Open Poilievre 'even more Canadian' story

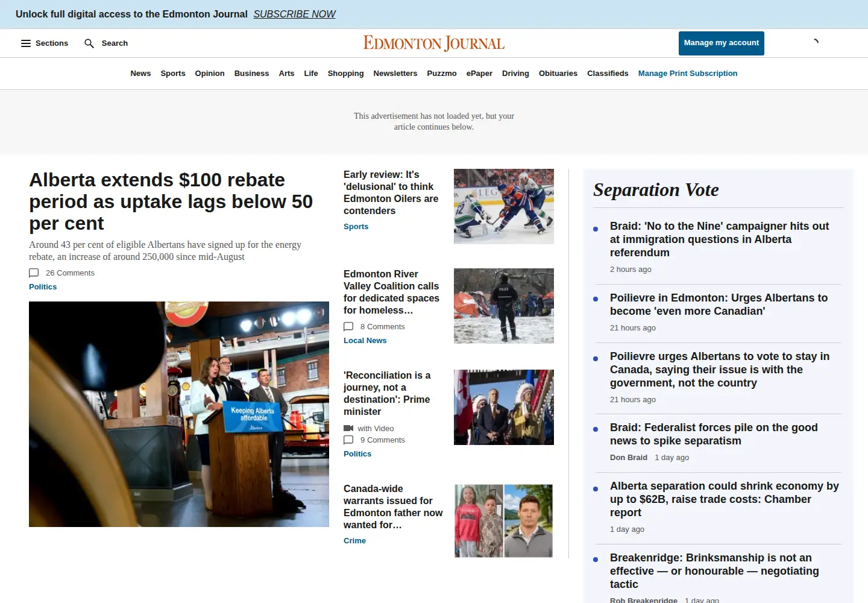pyautogui.click(x=719, y=305)
